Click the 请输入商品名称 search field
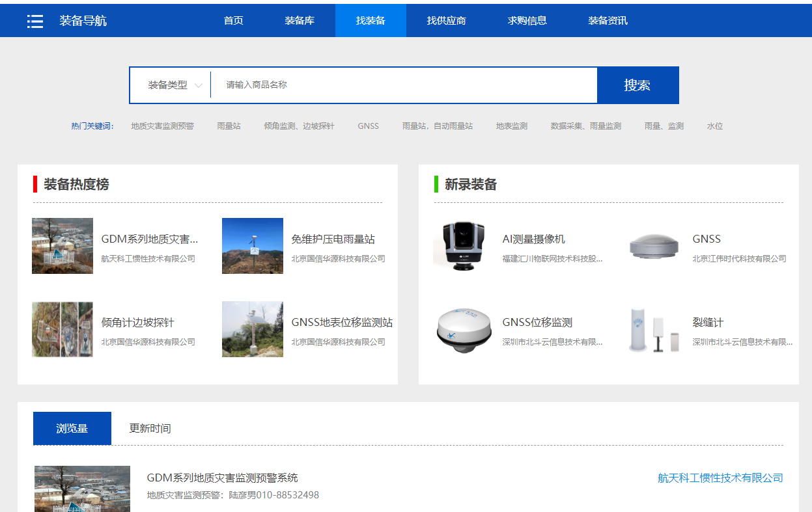Viewport: 812px width, 512px height. click(404, 85)
